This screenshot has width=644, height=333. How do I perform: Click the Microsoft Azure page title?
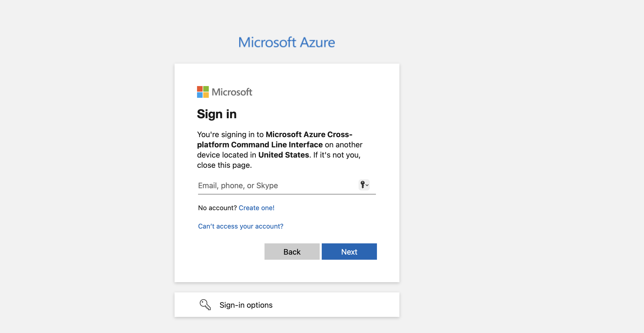pos(287,42)
